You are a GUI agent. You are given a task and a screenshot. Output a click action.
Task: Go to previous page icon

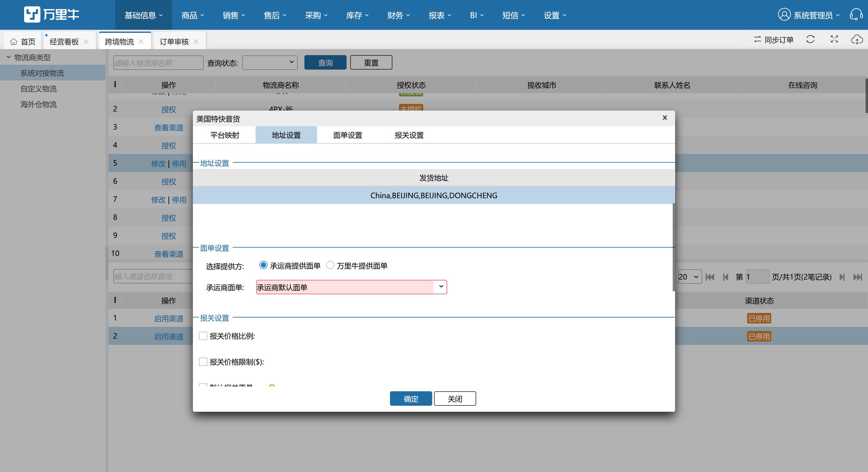click(x=725, y=277)
